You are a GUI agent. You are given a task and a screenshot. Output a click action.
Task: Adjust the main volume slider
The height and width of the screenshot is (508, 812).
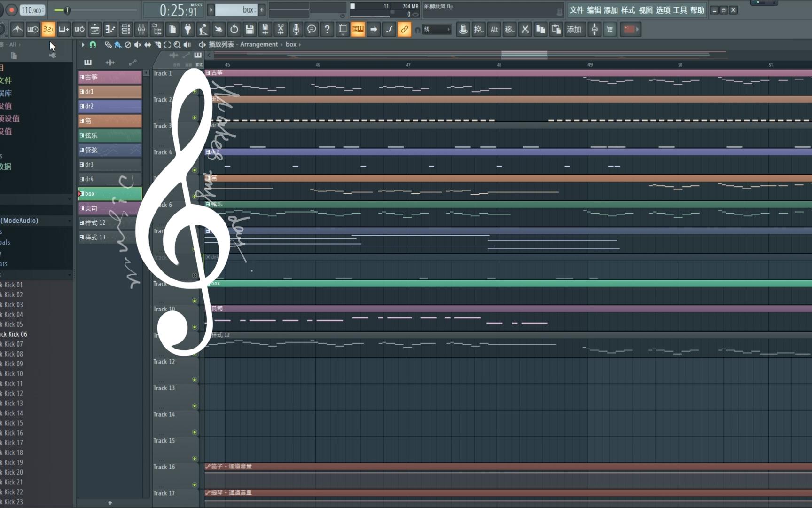click(x=67, y=10)
